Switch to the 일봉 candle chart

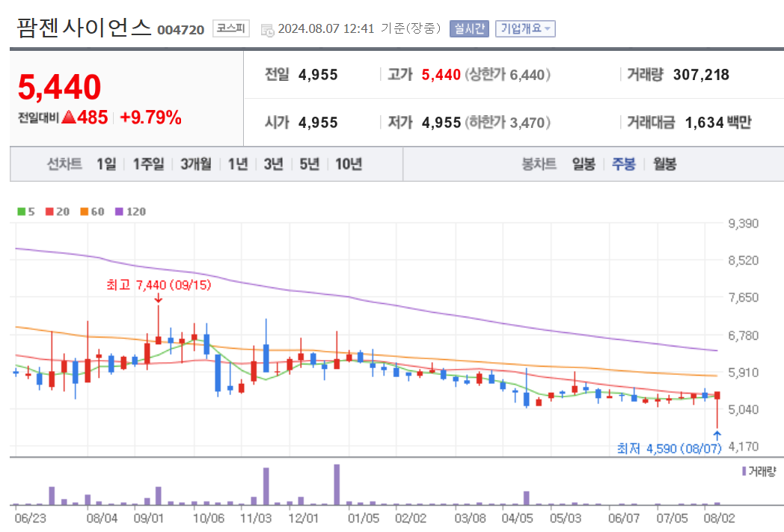[584, 164]
